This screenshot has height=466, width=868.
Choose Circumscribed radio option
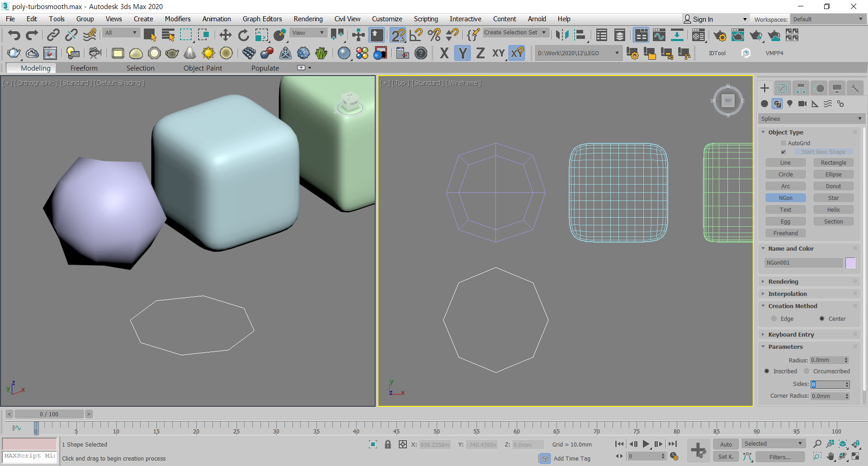coord(807,371)
